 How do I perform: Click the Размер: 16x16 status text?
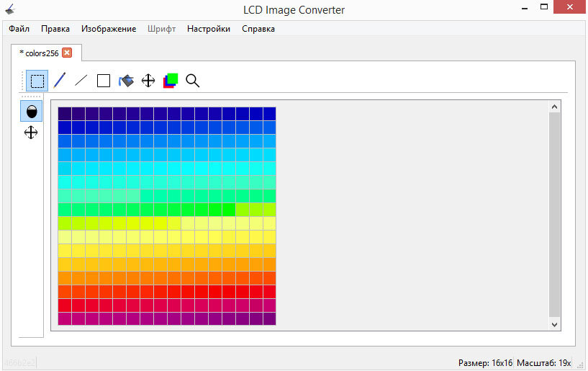[485, 363]
